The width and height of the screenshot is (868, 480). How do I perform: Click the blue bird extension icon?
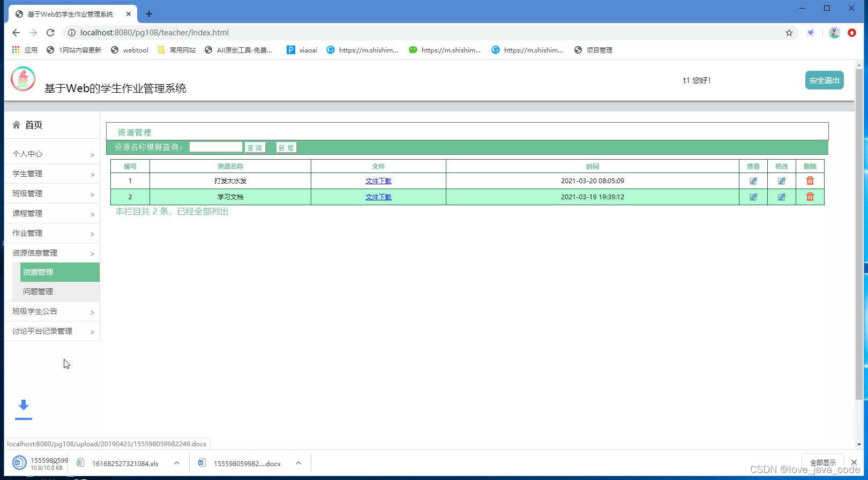click(811, 33)
